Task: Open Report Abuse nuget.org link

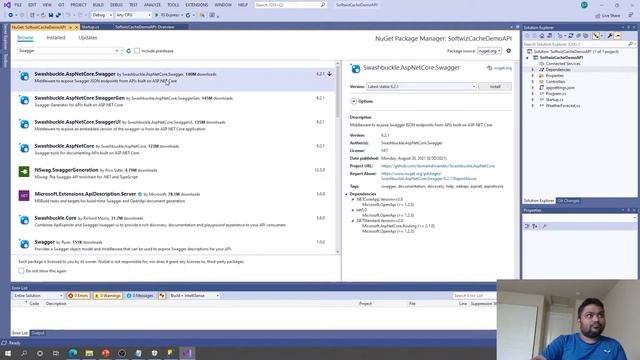Action: click(x=429, y=176)
